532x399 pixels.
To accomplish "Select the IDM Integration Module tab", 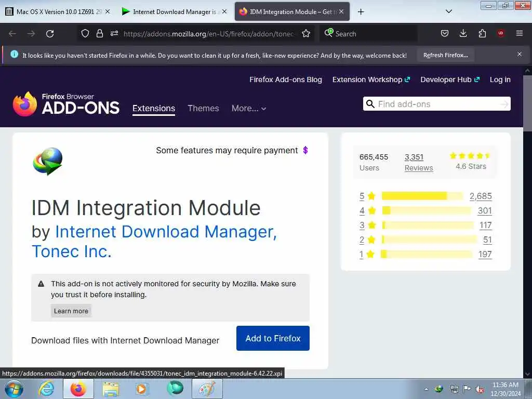I will tap(292, 11).
